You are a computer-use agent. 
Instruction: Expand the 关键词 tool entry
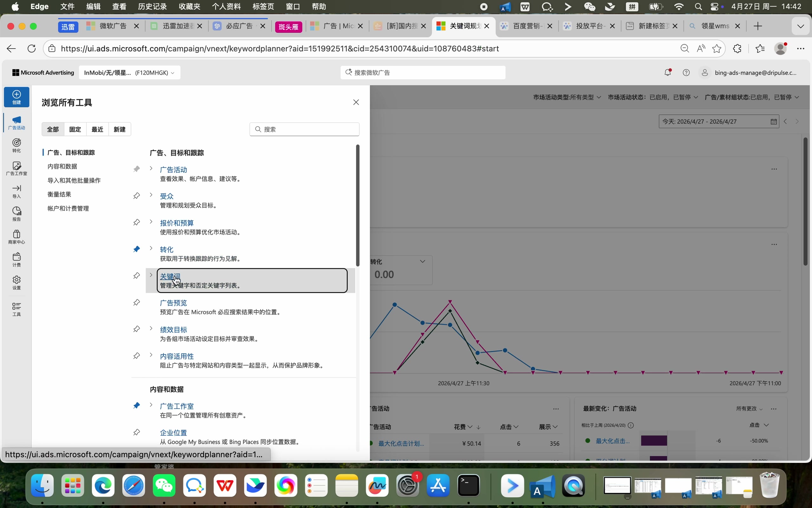click(151, 275)
